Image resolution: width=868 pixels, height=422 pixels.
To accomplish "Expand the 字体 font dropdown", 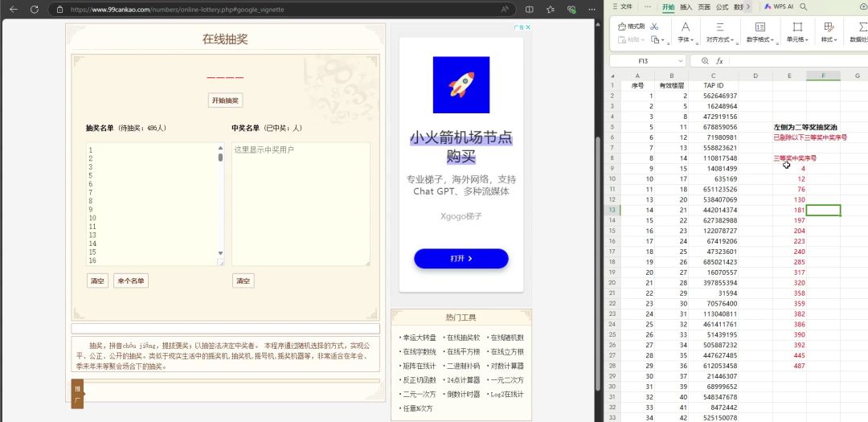I will point(686,39).
